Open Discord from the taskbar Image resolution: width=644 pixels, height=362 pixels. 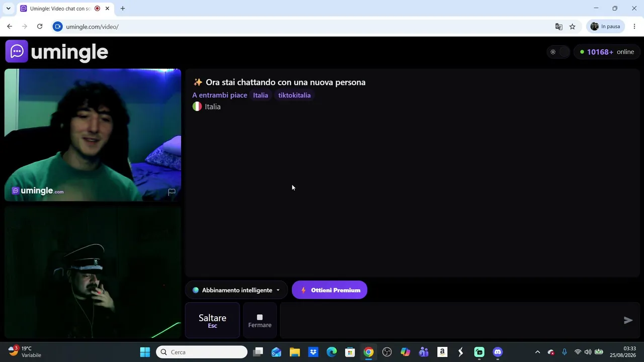pos(498,352)
